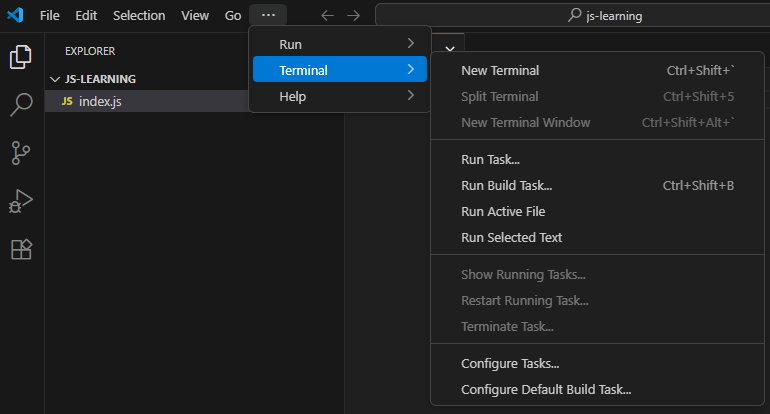
Task: Open the Run and Debug icon
Action: [x=21, y=201]
